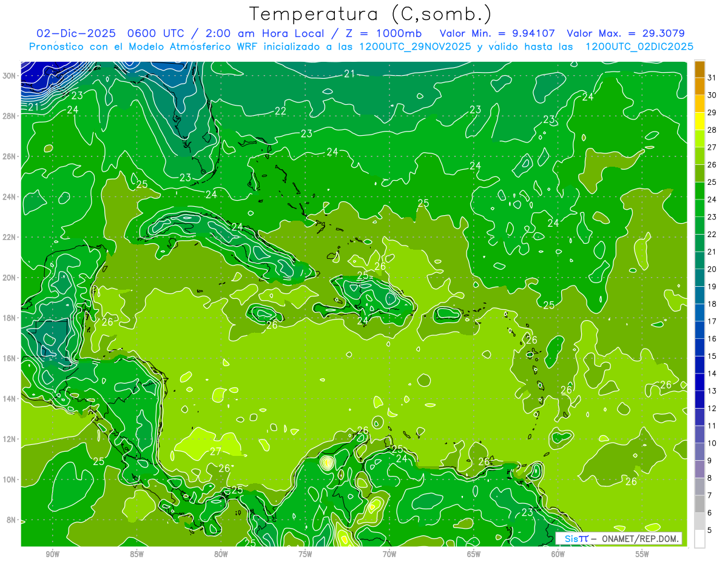
Task: Click the legend scale value "19"
Action: 712,287
